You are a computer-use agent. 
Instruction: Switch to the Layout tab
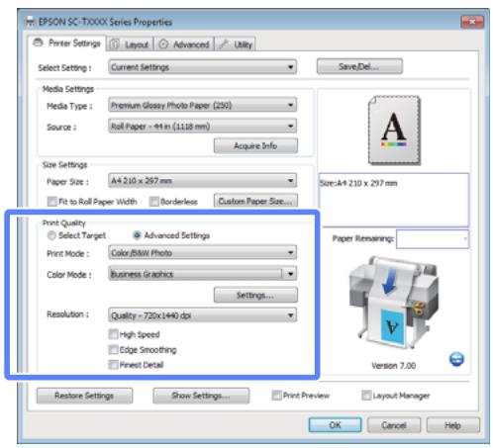pos(131,45)
